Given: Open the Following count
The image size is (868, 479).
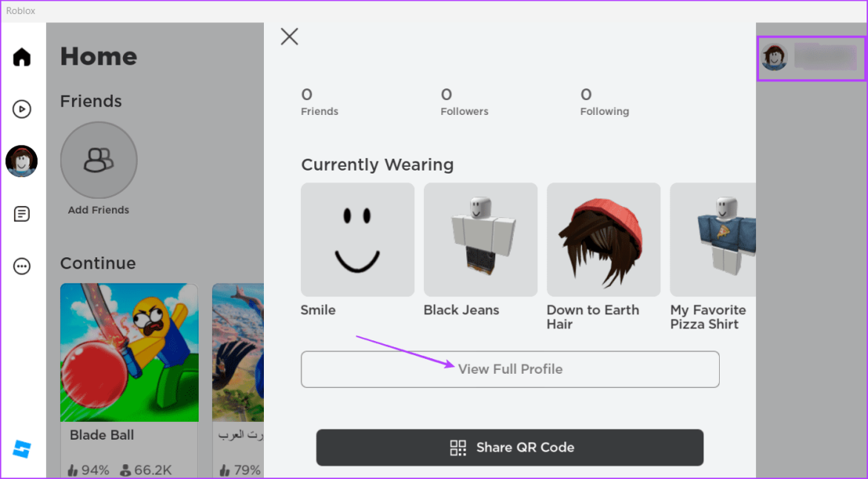Looking at the screenshot, I should click(604, 102).
